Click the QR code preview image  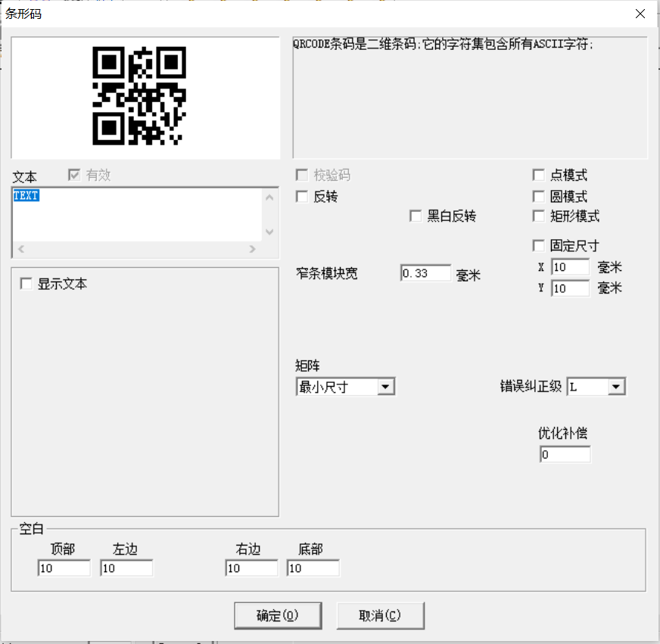139,95
